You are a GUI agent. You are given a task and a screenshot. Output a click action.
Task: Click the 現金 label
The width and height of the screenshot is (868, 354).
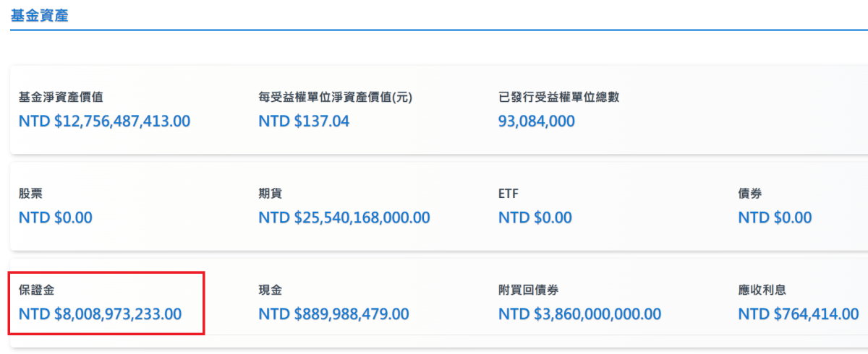tap(271, 290)
